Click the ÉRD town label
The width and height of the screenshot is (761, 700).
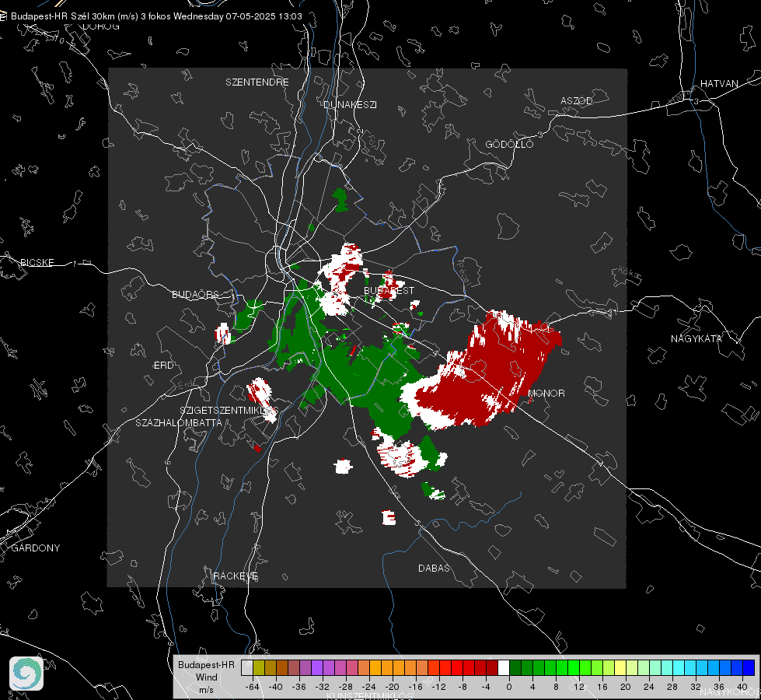[163, 366]
